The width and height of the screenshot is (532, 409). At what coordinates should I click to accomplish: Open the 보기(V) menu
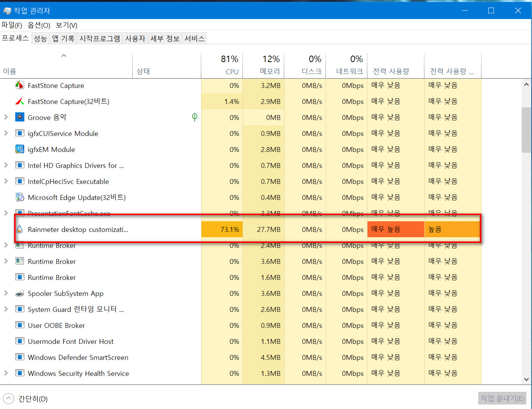(x=67, y=25)
